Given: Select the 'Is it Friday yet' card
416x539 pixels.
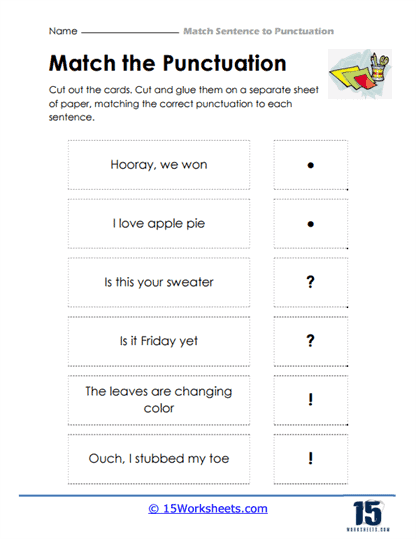Looking at the screenshot, I should point(159,341).
